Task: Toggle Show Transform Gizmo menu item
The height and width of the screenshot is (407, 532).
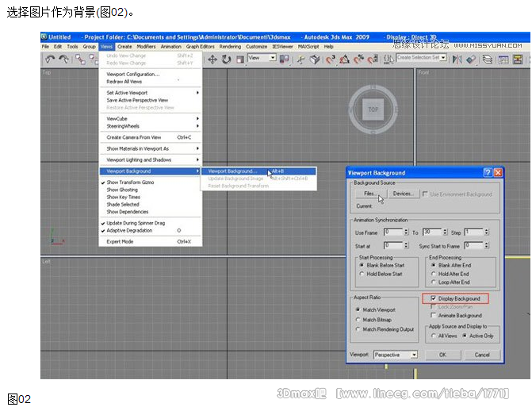Action: click(152, 182)
